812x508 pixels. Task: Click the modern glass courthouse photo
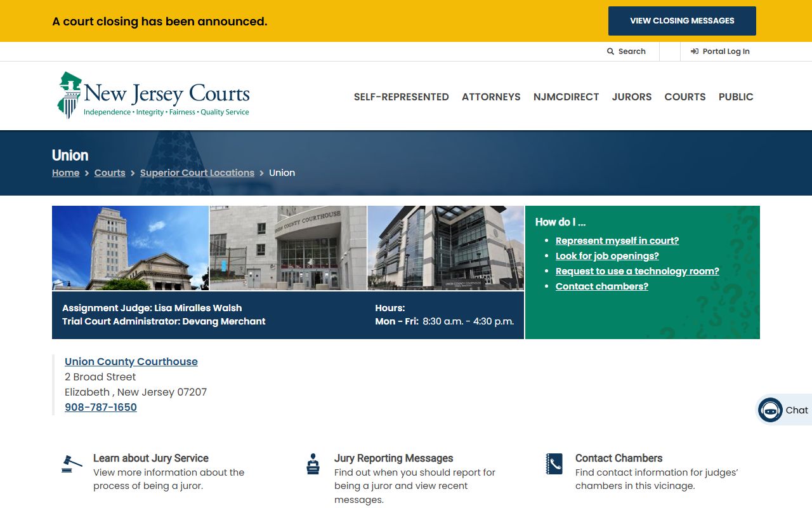[446, 248]
